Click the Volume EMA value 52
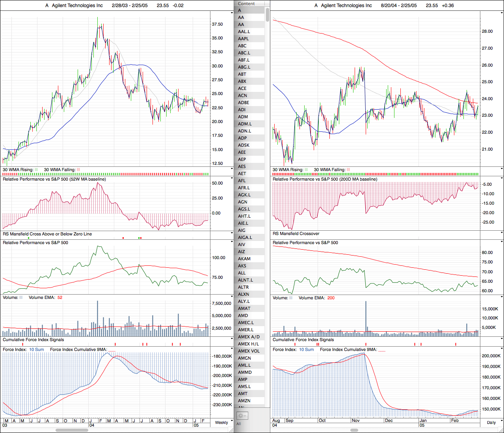 coord(60,298)
